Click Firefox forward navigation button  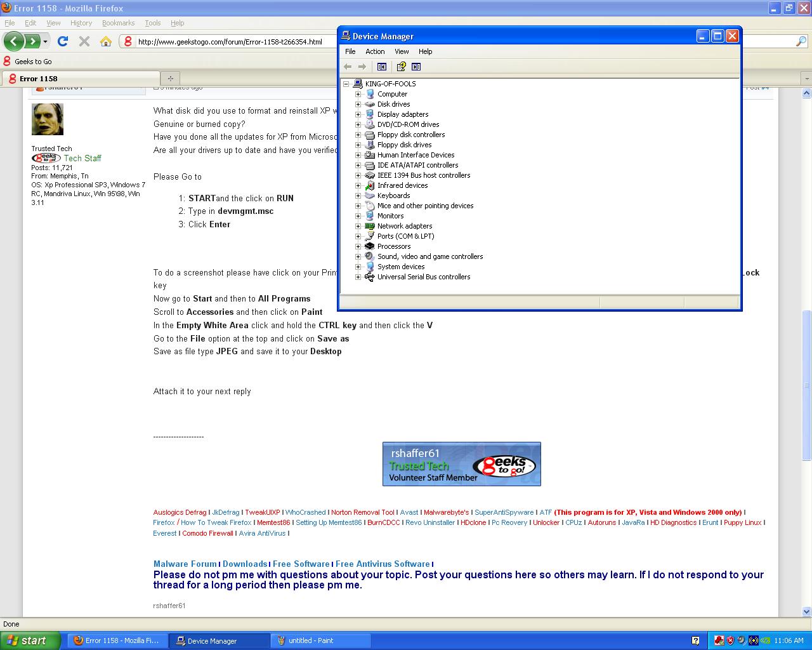32,41
